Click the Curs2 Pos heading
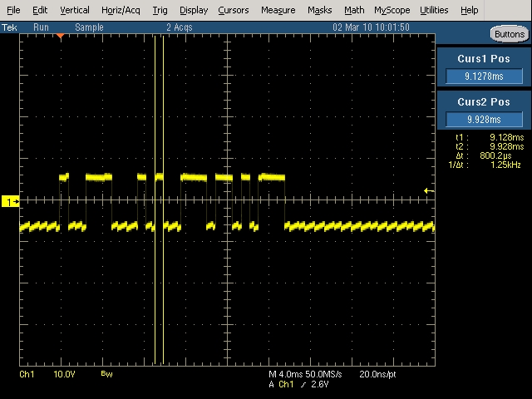The image size is (532, 399). pyautogui.click(x=484, y=101)
